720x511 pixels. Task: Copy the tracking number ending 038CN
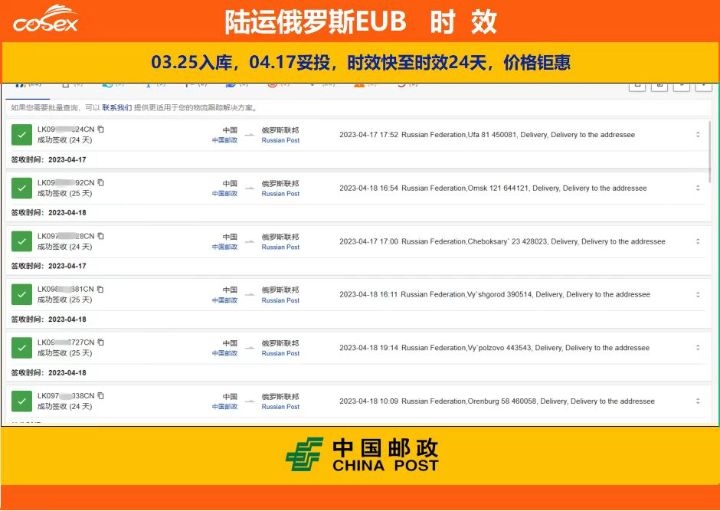pyautogui.click(x=101, y=396)
